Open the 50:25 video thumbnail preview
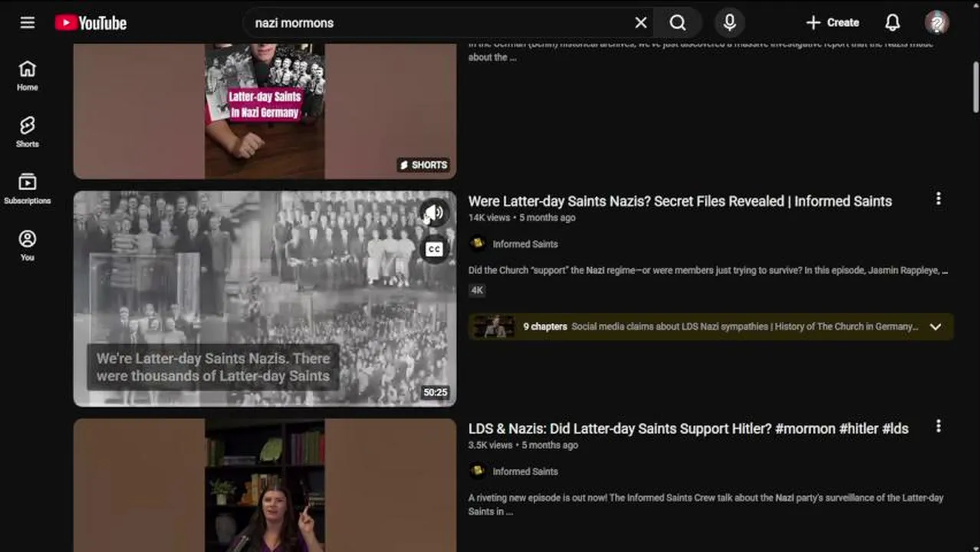The image size is (980, 552). 265,298
